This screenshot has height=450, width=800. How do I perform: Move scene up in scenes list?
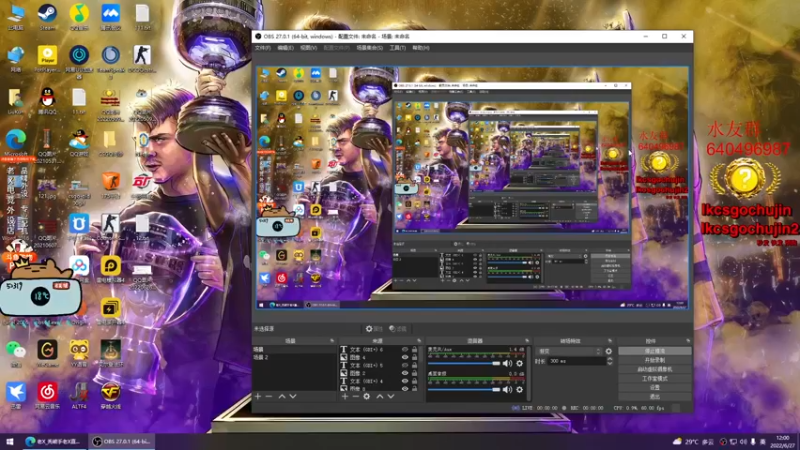tap(282, 396)
